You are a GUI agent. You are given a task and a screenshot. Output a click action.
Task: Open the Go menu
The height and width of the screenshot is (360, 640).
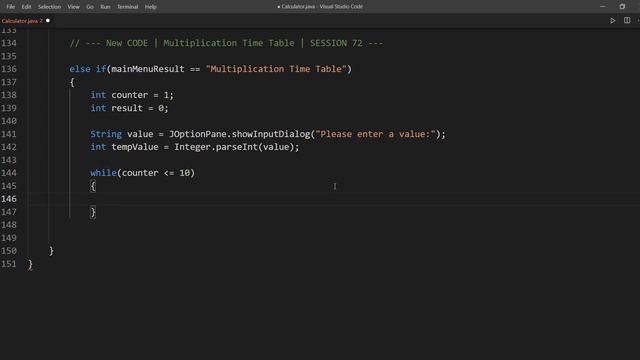coord(90,7)
